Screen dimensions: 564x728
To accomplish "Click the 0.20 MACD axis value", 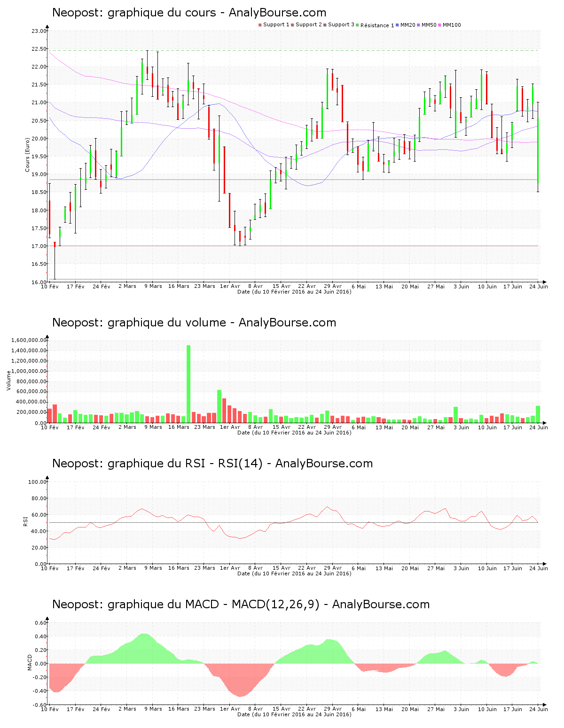I will click(41, 651).
